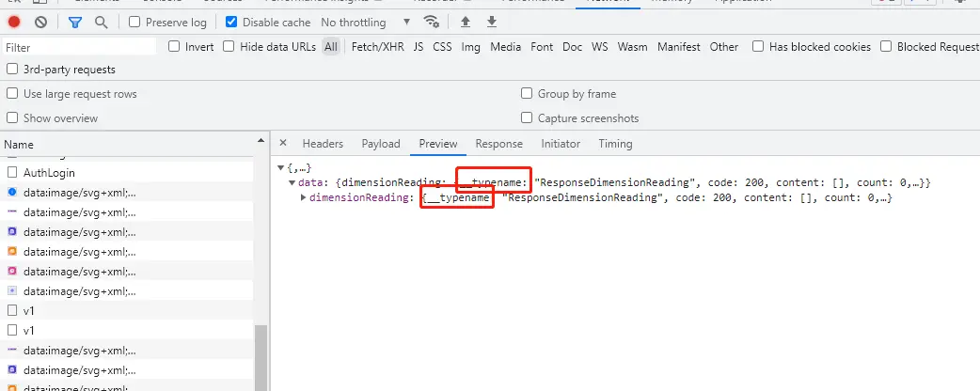Viewport: 980px width, 391px height.
Task: Open the No throttling dropdown
Action: click(x=366, y=22)
